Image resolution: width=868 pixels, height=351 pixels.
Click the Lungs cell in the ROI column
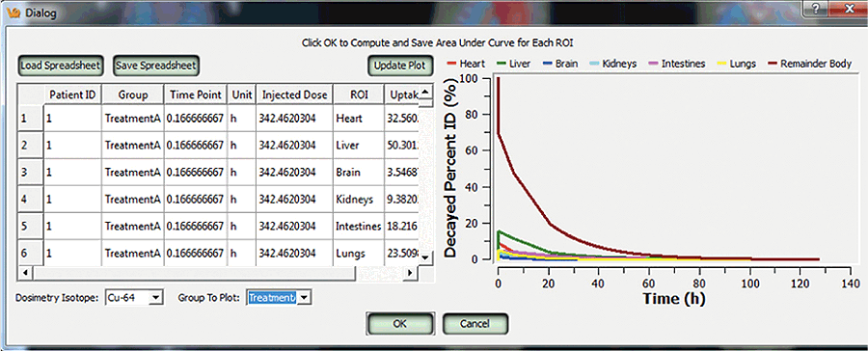[358, 254]
